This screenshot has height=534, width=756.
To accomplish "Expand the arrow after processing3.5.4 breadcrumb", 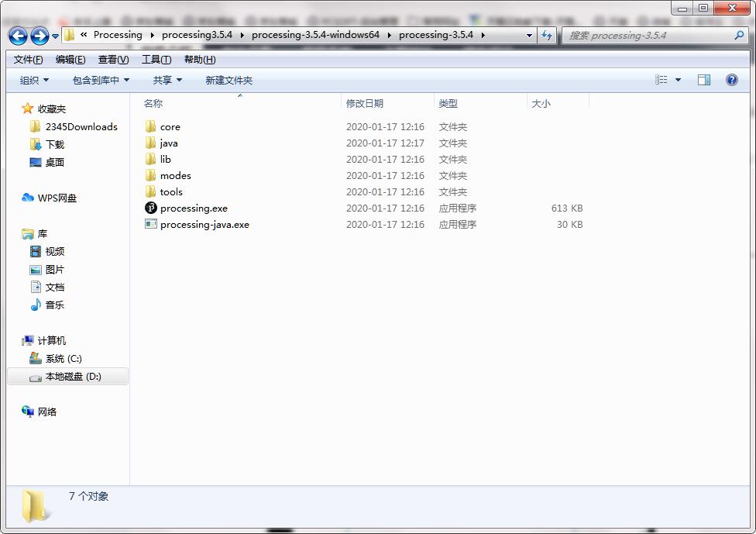I will 242,35.
